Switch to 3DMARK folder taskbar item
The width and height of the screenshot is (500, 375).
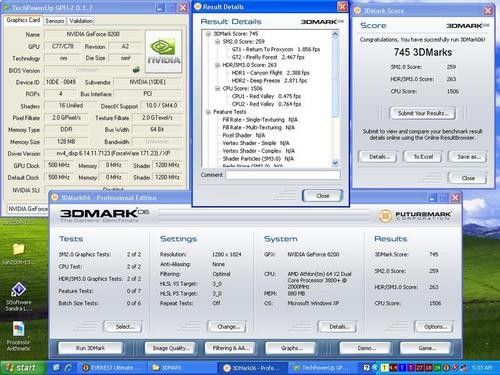pos(182,368)
